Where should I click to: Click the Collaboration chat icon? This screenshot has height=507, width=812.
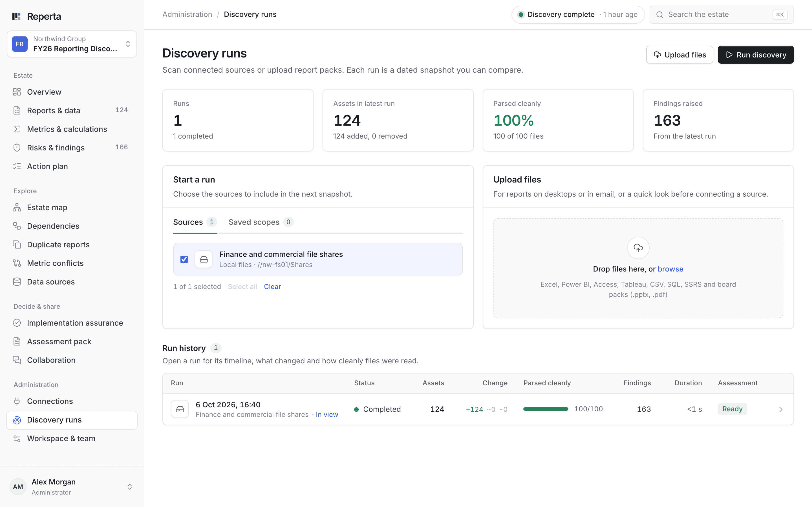point(17,360)
